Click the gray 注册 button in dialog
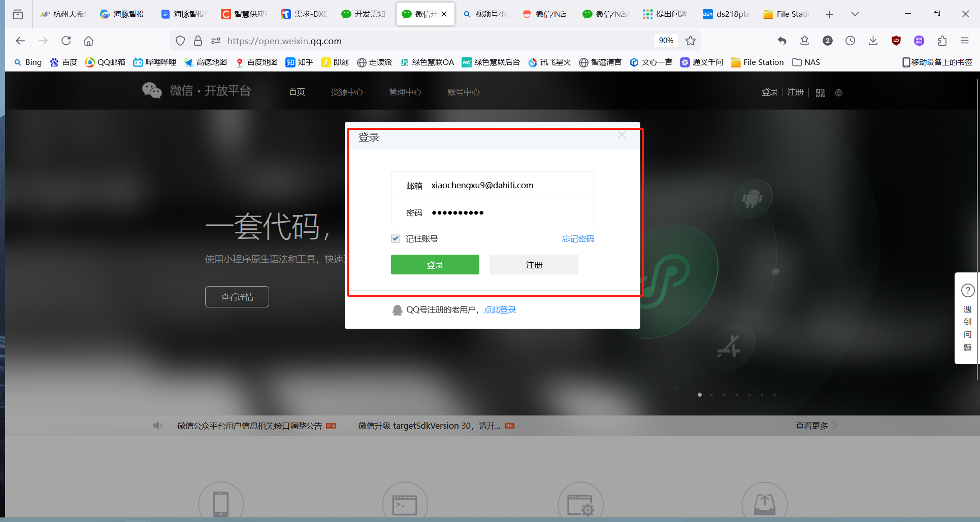This screenshot has width=980, height=522. tap(534, 265)
